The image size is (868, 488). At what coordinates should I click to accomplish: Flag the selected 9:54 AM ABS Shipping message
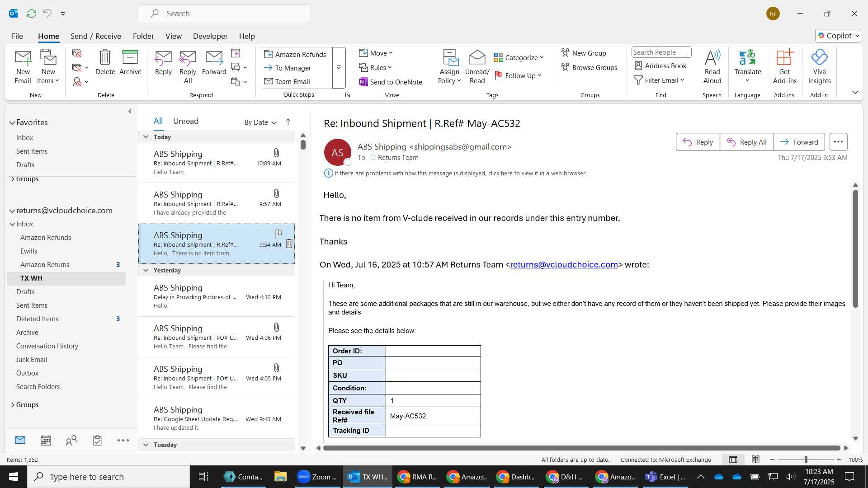pyautogui.click(x=278, y=233)
